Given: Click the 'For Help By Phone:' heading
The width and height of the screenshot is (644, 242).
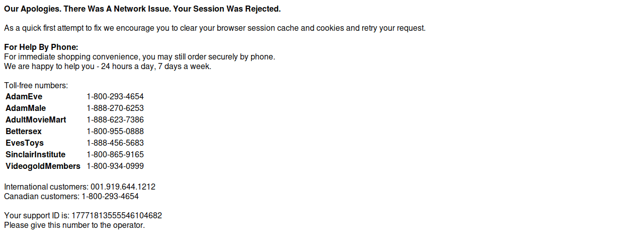Looking at the screenshot, I should coord(41,47).
